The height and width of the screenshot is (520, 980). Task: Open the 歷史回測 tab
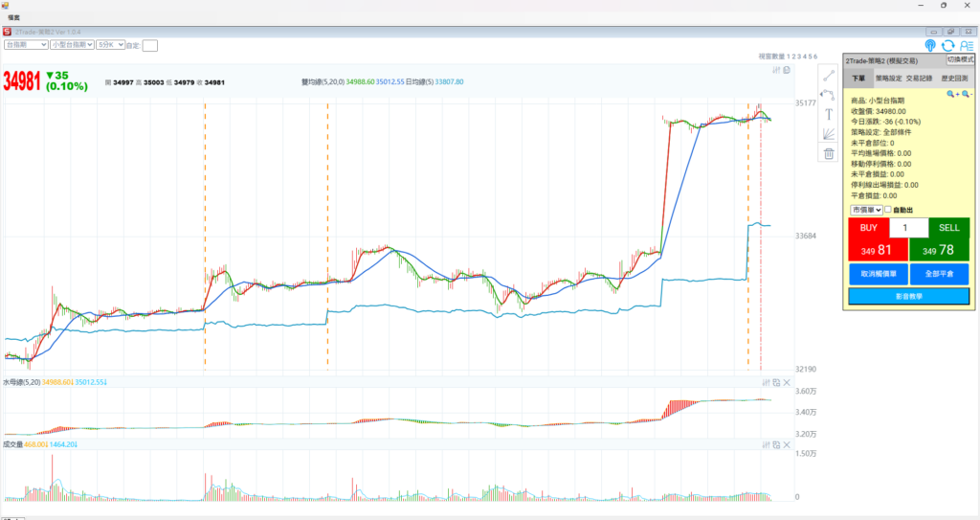[x=953, y=78]
